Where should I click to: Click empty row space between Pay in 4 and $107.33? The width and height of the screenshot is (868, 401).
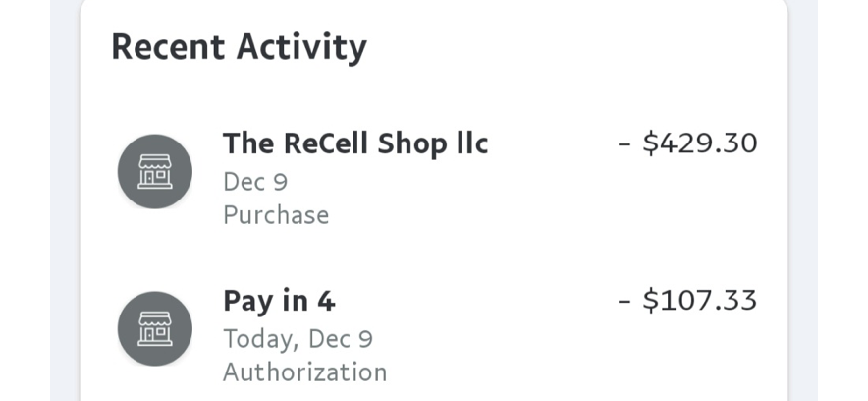476,302
